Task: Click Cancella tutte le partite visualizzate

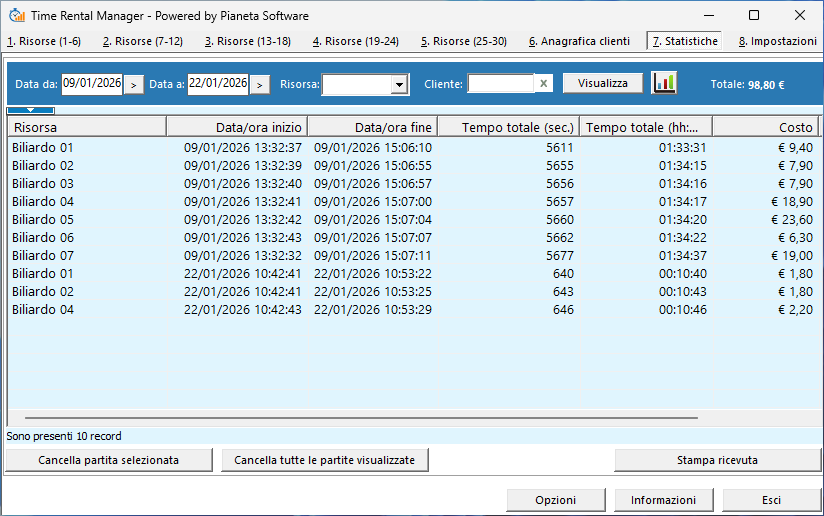Action: 324,460
